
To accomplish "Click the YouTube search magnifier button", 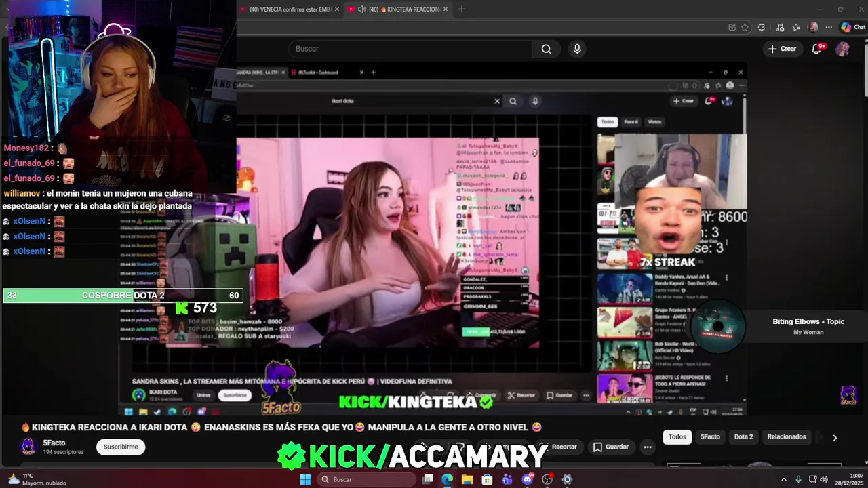I will tap(546, 49).
